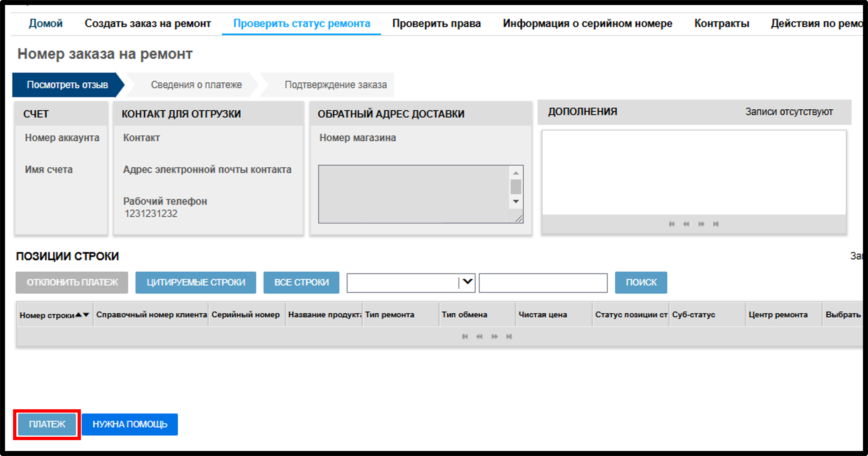This screenshot has height=456, width=868.
Task: Click inside the return address text area
Action: pyautogui.click(x=414, y=194)
